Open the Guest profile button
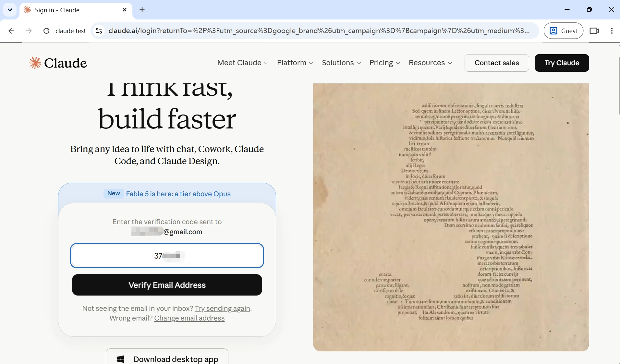The image size is (620, 364). click(564, 31)
